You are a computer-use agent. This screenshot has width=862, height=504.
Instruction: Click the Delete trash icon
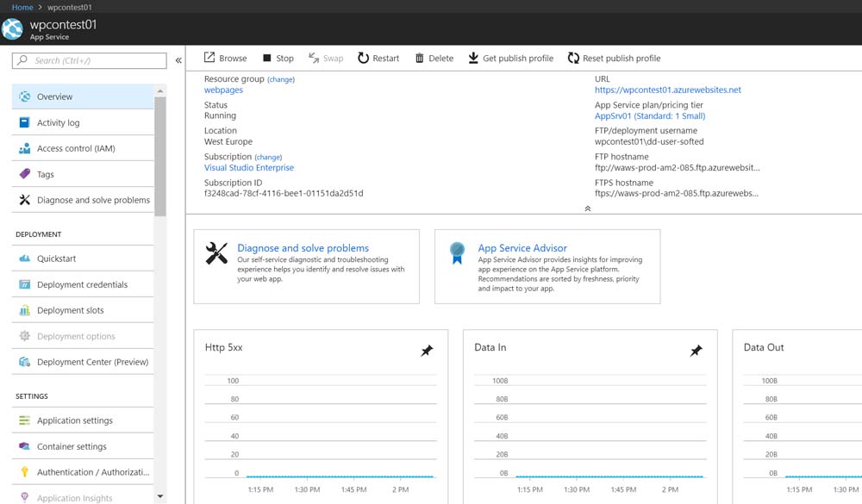pos(420,58)
